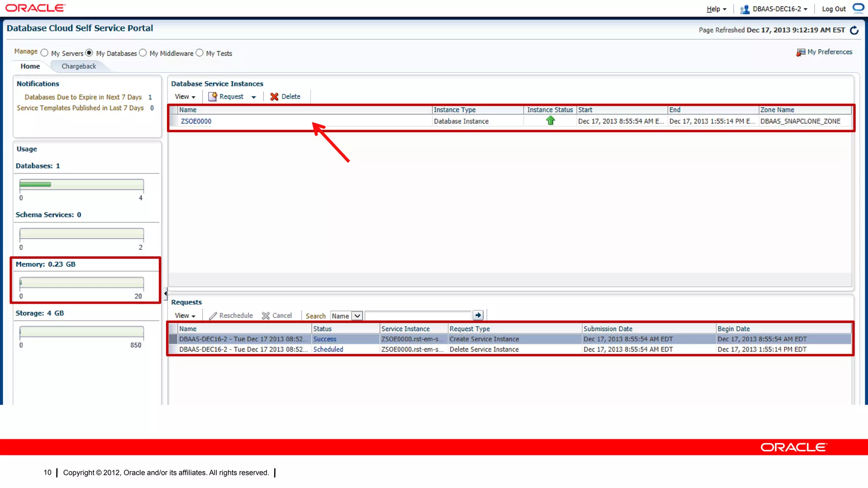Expand the Request dropdown arrow

tap(253, 97)
